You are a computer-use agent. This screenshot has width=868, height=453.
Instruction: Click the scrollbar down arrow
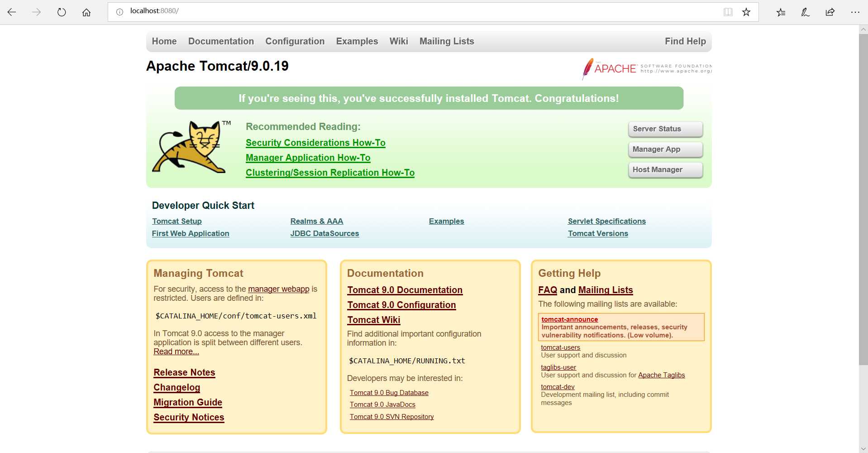tap(863, 448)
